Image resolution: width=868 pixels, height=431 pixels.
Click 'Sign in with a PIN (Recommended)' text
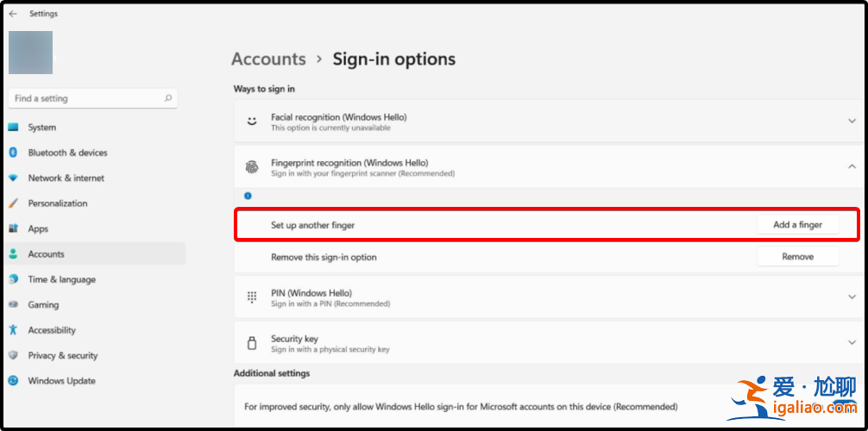pyautogui.click(x=330, y=303)
